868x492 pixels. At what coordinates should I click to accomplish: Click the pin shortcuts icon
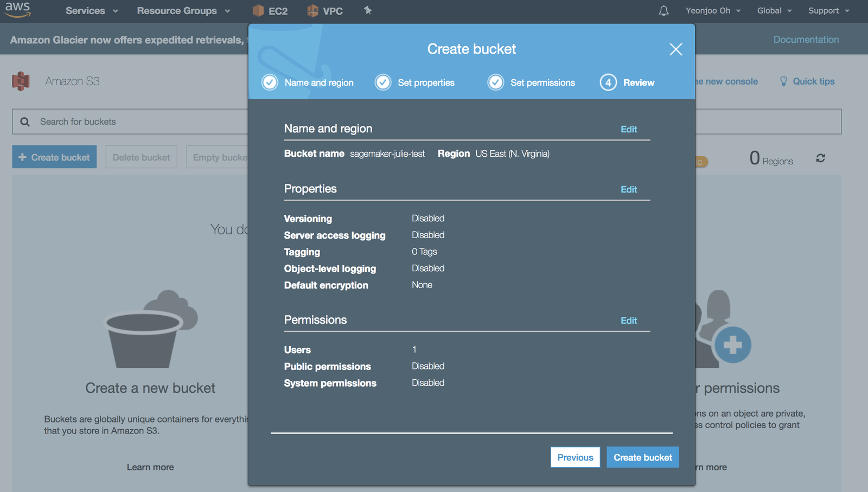[368, 10]
